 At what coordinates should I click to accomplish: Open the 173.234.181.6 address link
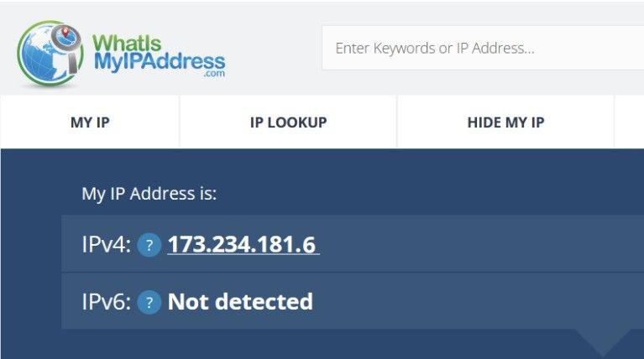coord(243,245)
